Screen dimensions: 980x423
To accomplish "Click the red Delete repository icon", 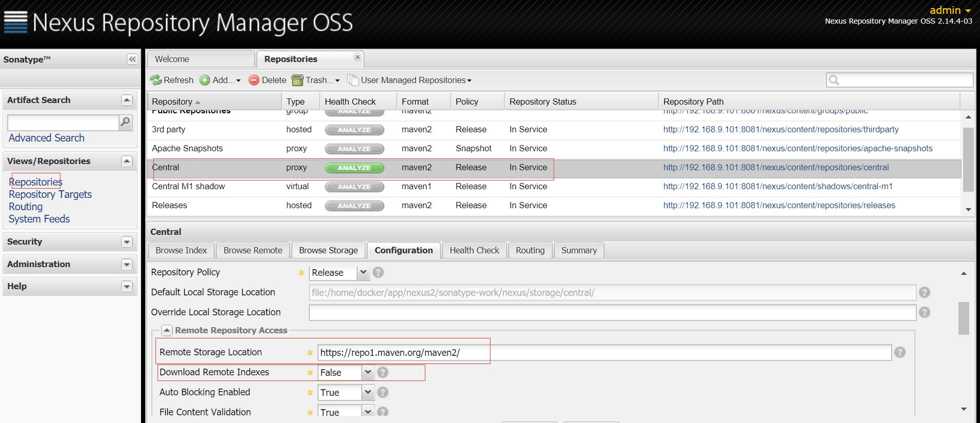I will pos(254,80).
